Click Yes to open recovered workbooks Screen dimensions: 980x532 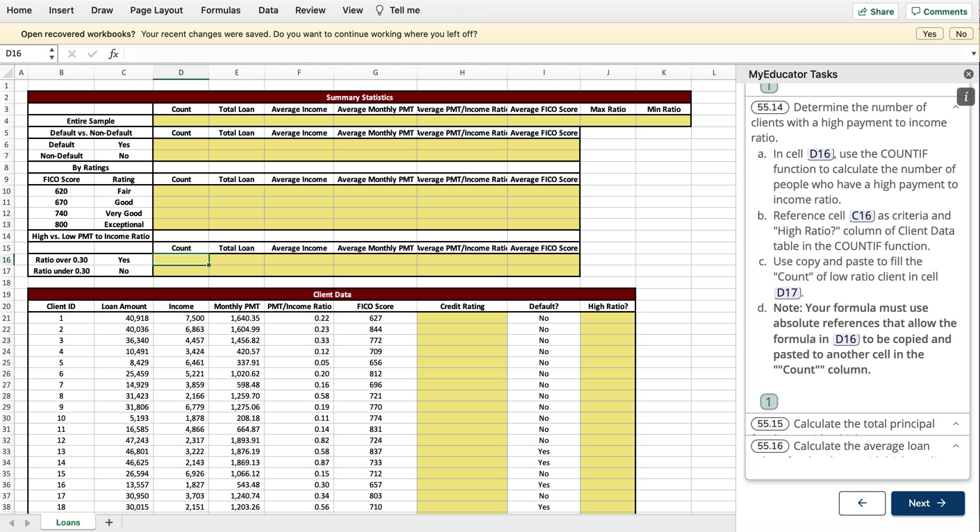(929, 33)
